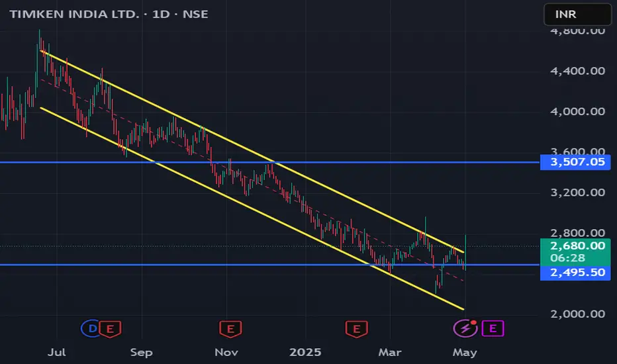The image size is (617, 364).
Task: Click the 4,000.00 price axis label
Action: click(578, 111)
